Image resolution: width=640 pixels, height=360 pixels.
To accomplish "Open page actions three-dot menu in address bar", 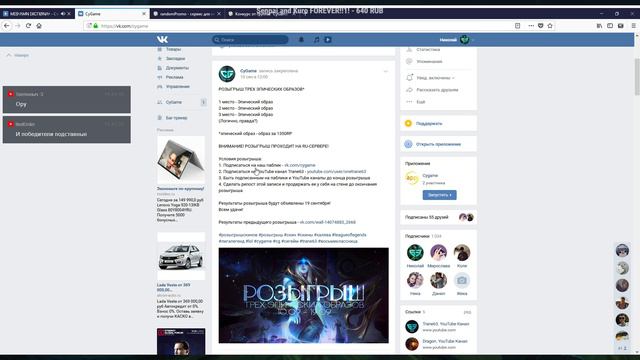I will pyautogui.click(x=531, y=26).
